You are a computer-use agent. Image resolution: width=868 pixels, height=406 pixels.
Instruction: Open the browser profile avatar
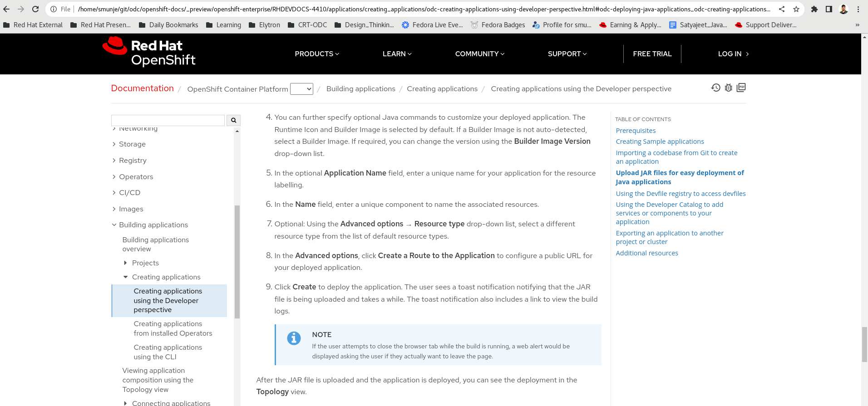[843, 9]
